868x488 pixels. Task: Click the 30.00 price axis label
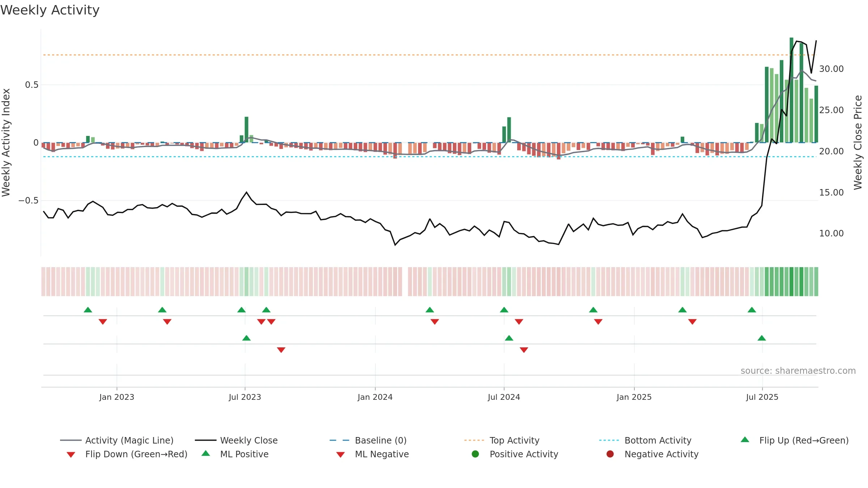[831, 69]
